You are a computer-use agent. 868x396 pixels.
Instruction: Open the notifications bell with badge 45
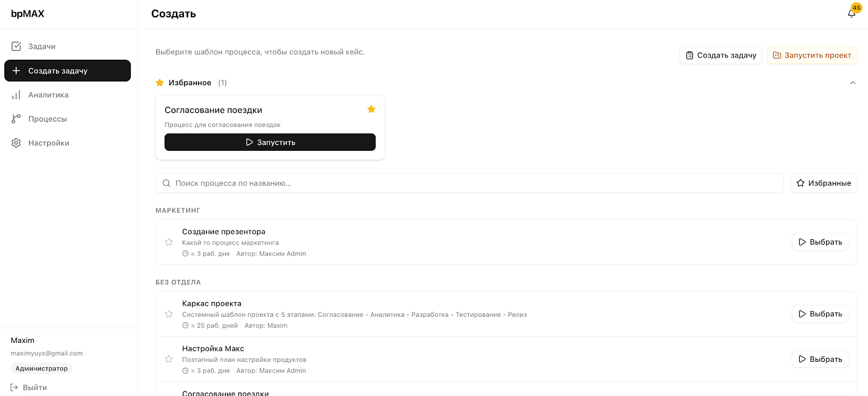point(852,13)
